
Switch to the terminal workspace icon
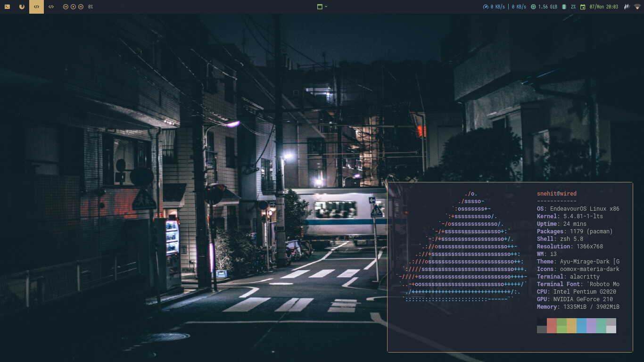point(7,7)
